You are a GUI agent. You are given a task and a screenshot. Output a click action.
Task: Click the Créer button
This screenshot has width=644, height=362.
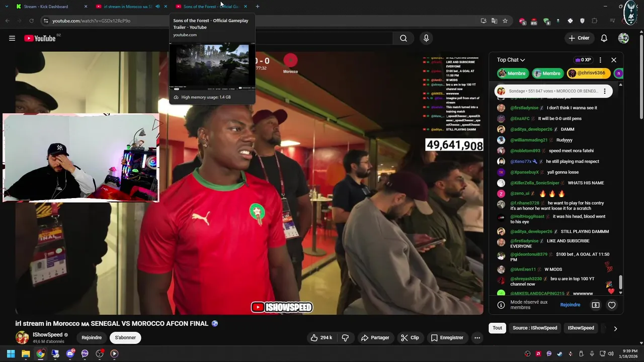(579, 38)
